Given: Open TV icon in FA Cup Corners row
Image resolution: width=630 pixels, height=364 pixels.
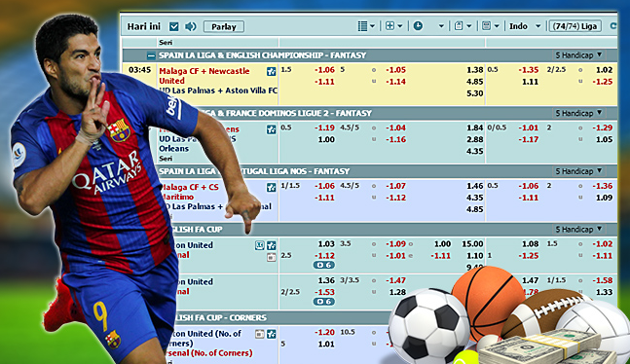Looking at the screenshot, I should coord(260,334).
